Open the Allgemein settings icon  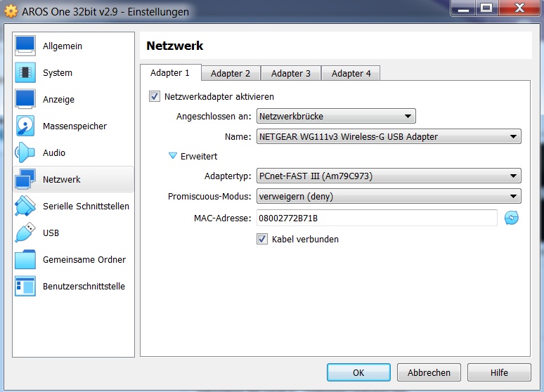25,46
